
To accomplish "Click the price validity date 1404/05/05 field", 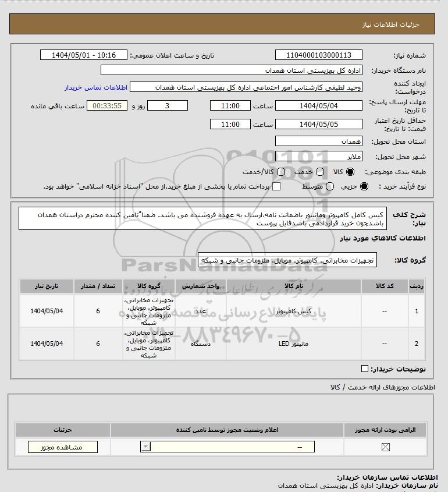I will pos(318,124).
